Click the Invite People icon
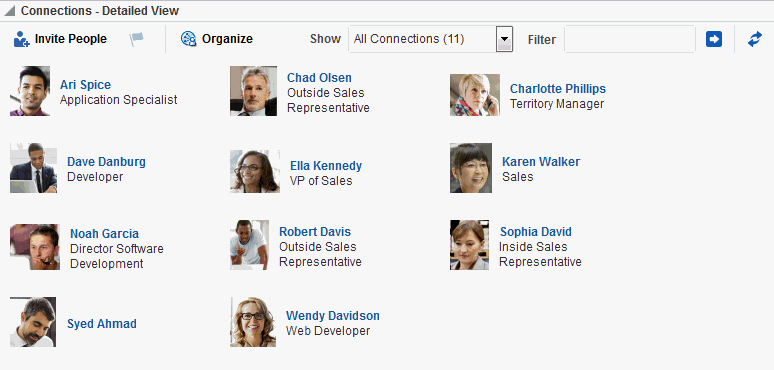The width and height of the screenshot is (774, 370). pyautogui.click(x=22, y=39)
